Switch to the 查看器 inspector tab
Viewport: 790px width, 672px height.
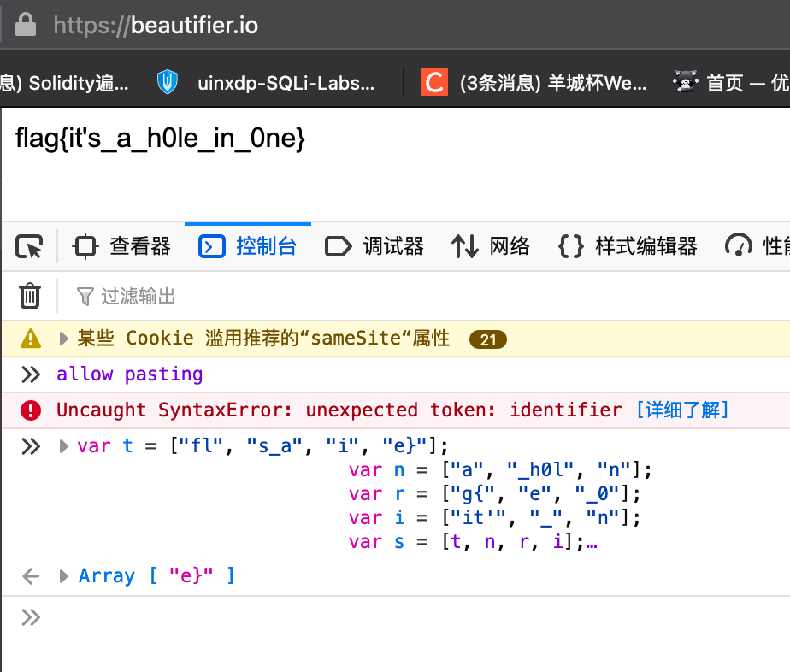pos(122,247)
